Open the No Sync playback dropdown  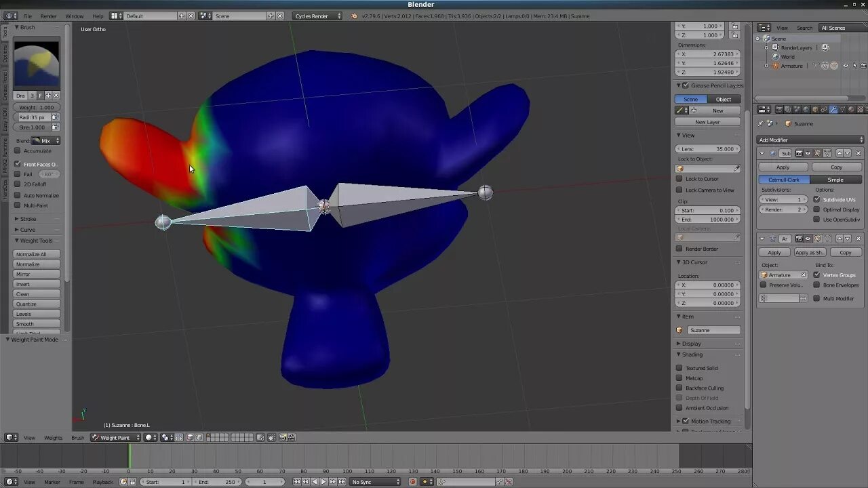pos(376,482)
